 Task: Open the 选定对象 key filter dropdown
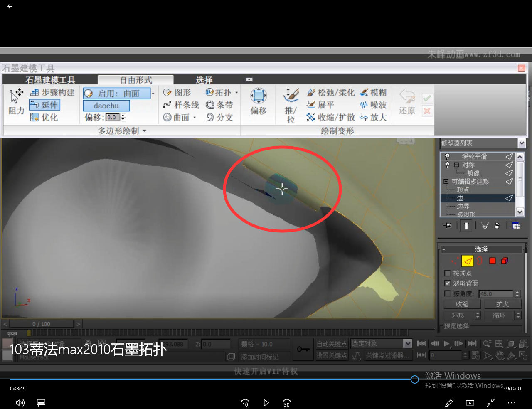coord(408,343)
